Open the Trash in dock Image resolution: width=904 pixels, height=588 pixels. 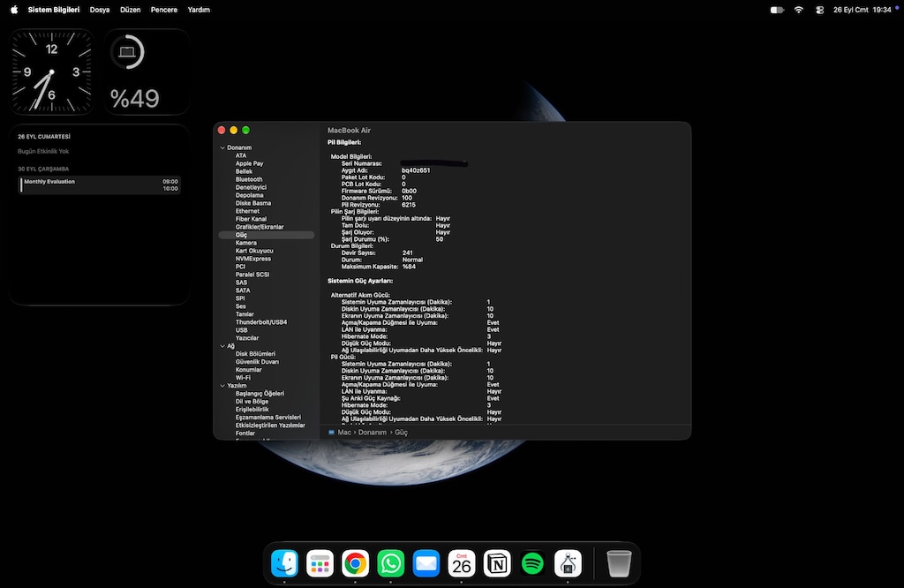coord(619,563)
